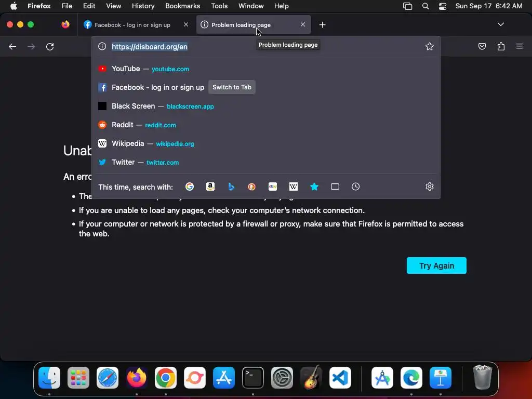The image size is (532, 399).
Task: Open the File menu
Action: (67, 6)
